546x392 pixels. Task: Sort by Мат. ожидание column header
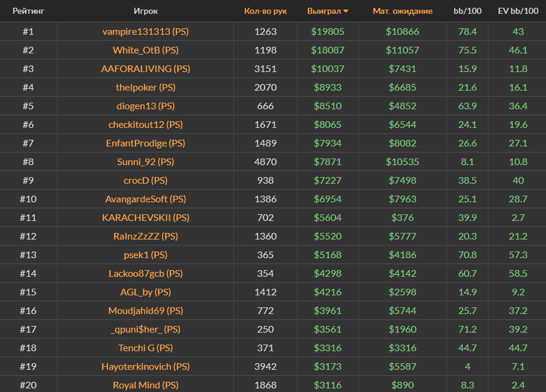coord(402,11)
